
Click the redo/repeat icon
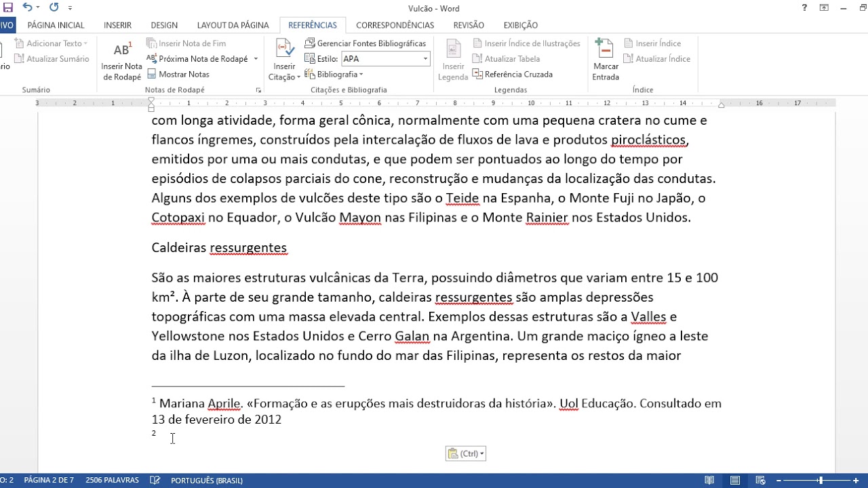[x=54, y=7]
